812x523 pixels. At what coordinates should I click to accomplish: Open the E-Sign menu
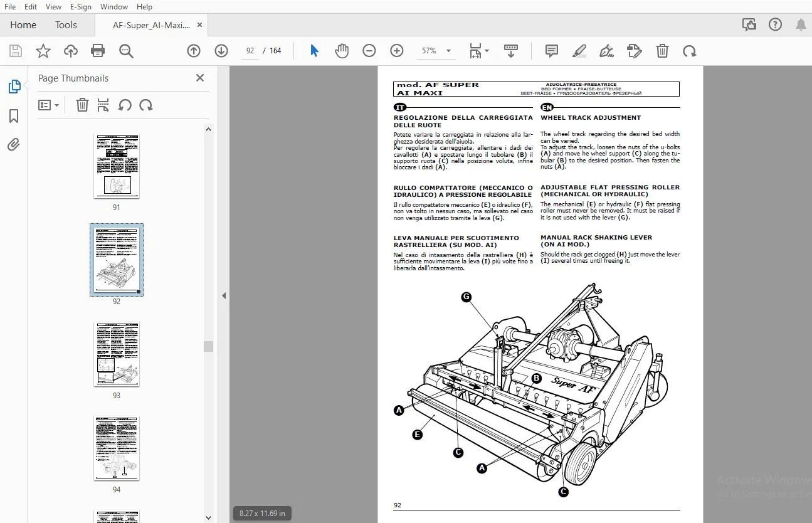pyautogui.click(x=80, y=6)
